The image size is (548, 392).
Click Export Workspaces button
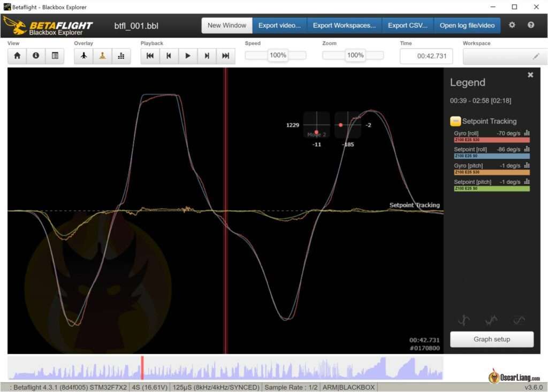344,26
